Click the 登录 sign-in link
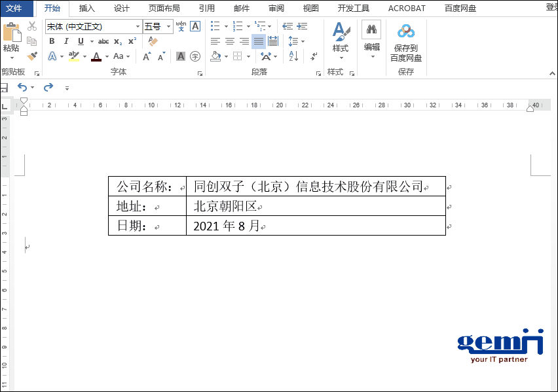The image size is (558, 392). coord(553,8)
